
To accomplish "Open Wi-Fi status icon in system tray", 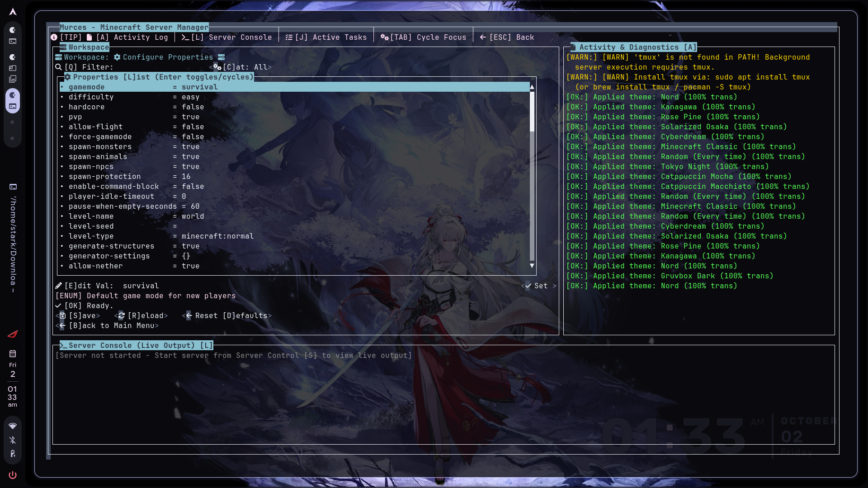I will [13, 426].
